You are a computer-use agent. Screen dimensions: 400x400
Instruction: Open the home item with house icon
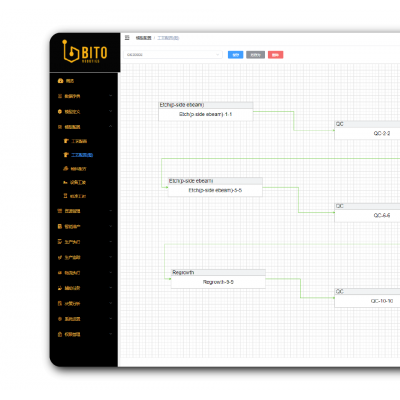pyautogui.click(x=66, y=81)
